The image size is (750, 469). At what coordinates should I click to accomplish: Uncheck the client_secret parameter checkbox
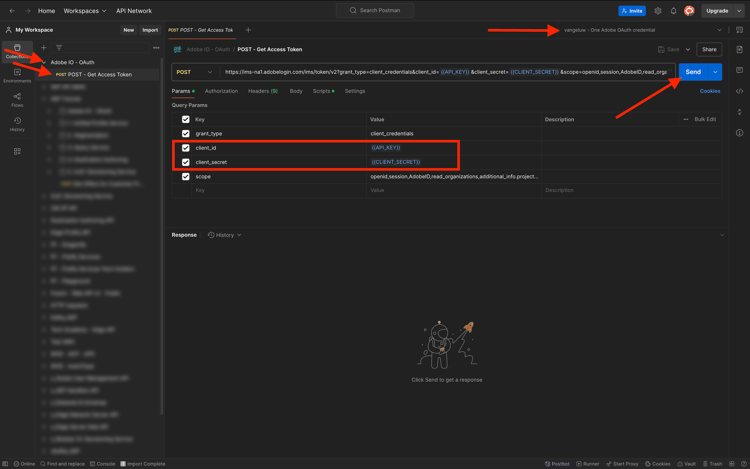pyautogui.click(x=186, y=162)
